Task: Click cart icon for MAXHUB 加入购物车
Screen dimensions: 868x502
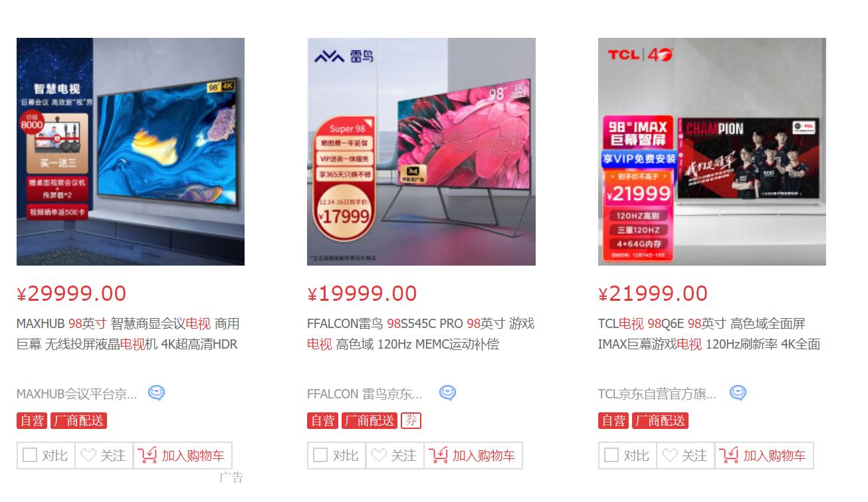Action: pyautogui.click(x=148, y=456)
